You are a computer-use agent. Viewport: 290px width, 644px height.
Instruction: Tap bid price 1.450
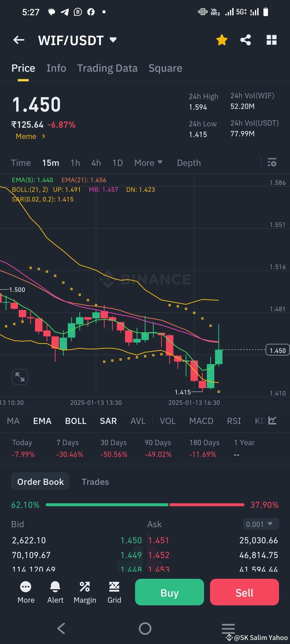(131, 540)
